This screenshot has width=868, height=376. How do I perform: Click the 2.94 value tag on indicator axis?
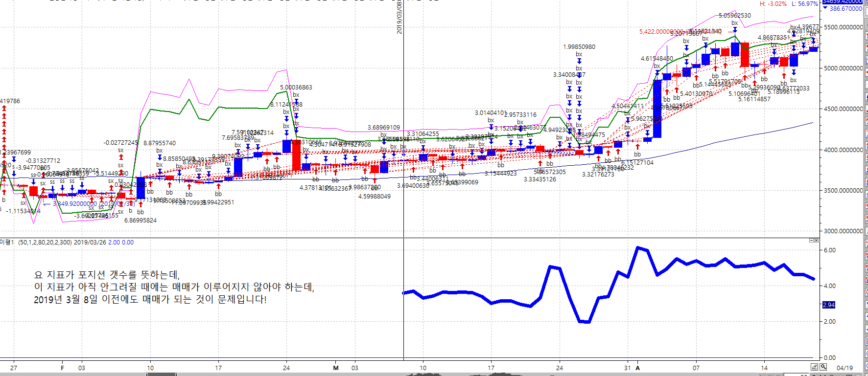(x=829, y=305)
